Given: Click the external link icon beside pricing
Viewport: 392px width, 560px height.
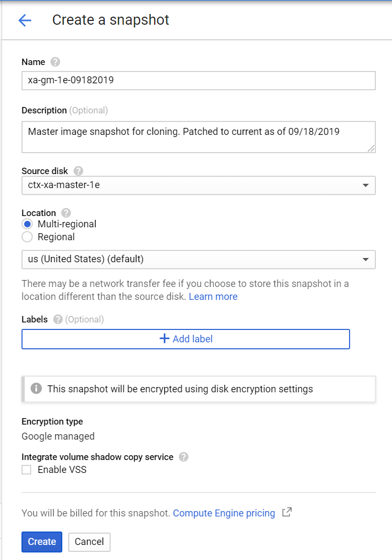Looking at the screenshot, I should pyautogui.click(x=287, y=513).
